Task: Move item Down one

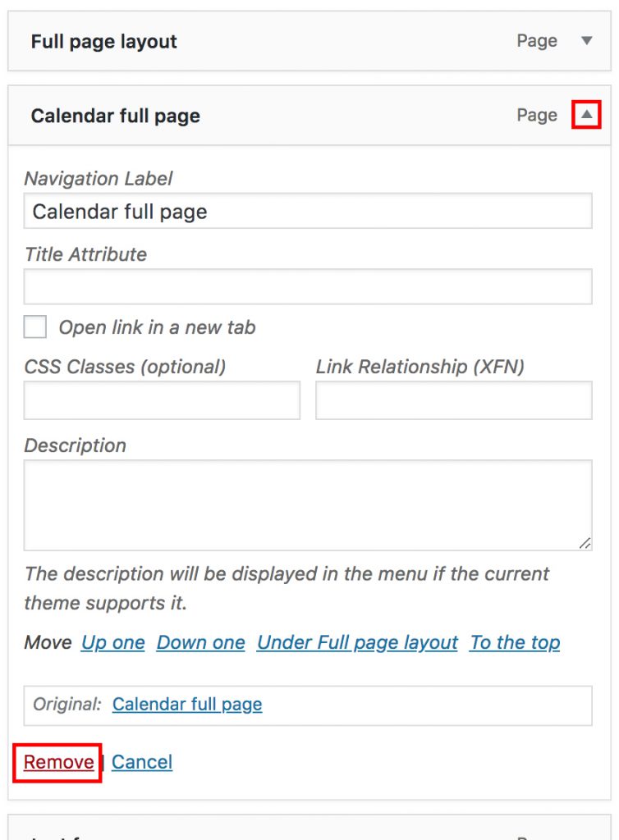Action: (201, 642)
